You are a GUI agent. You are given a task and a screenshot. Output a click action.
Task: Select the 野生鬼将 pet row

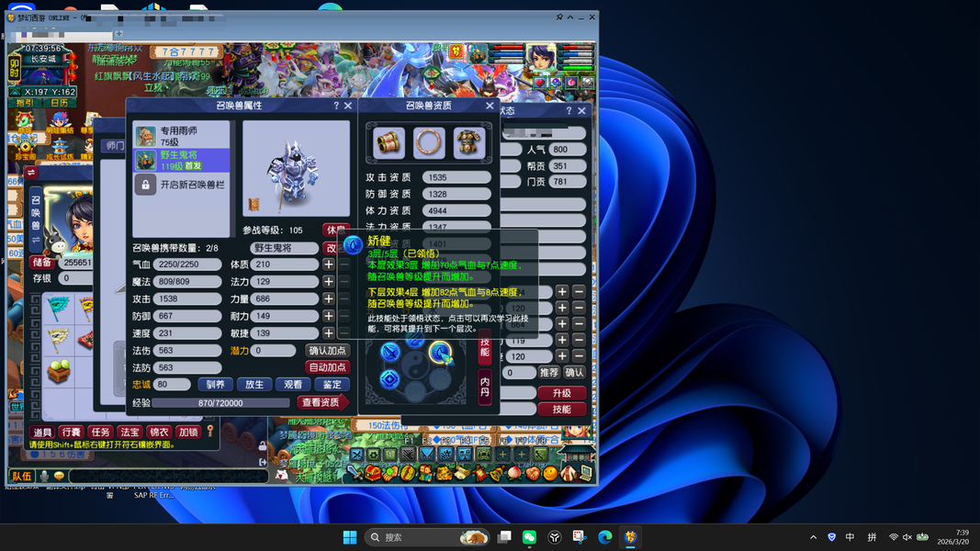pos(181,160)
